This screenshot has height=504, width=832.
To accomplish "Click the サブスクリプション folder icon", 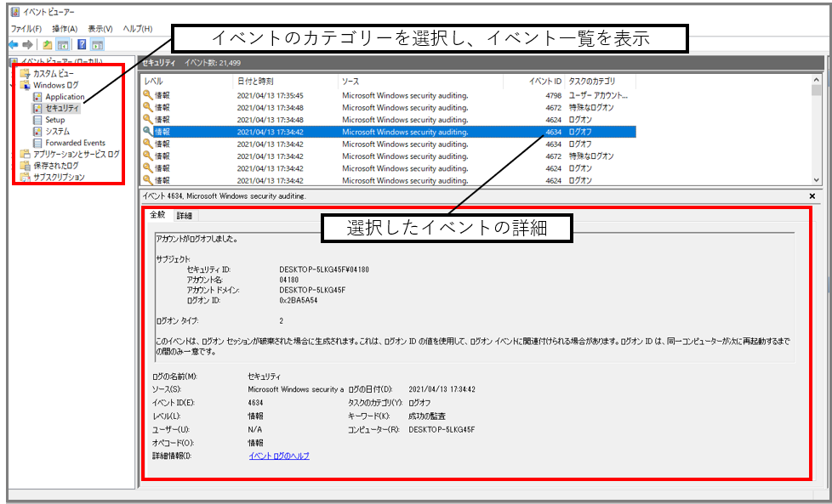I will [x=25, y=177].
